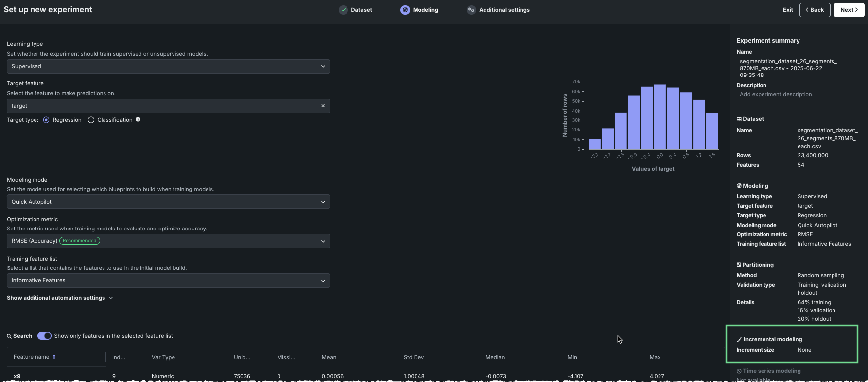Click the tallest histogram bar at 0.0

(x=660, y=117)
